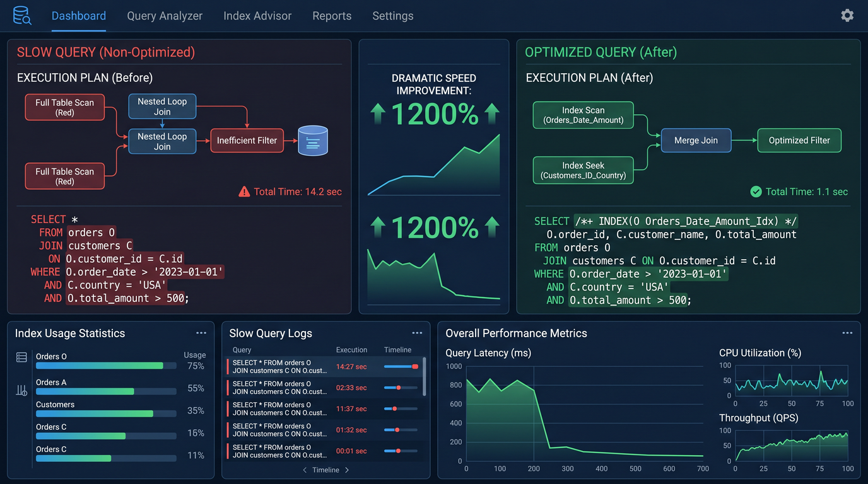Select the Inefficient Filter node

coord(247,141)
